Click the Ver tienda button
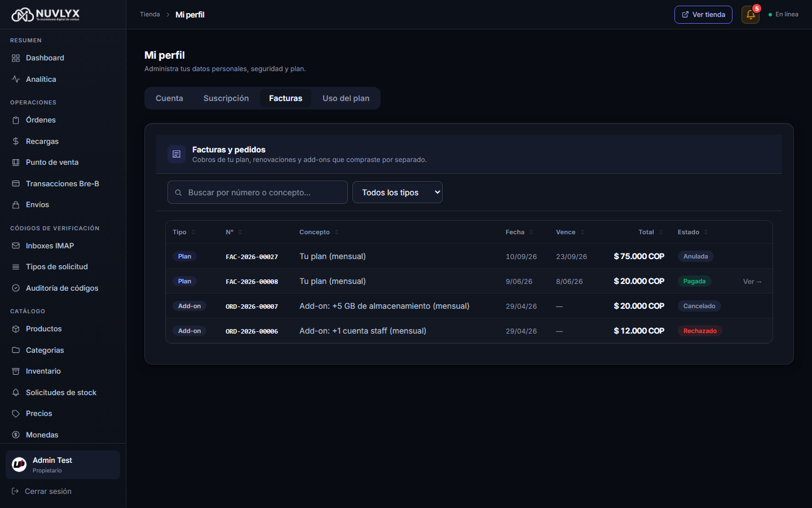812x508 pixels. coord(703,15)
